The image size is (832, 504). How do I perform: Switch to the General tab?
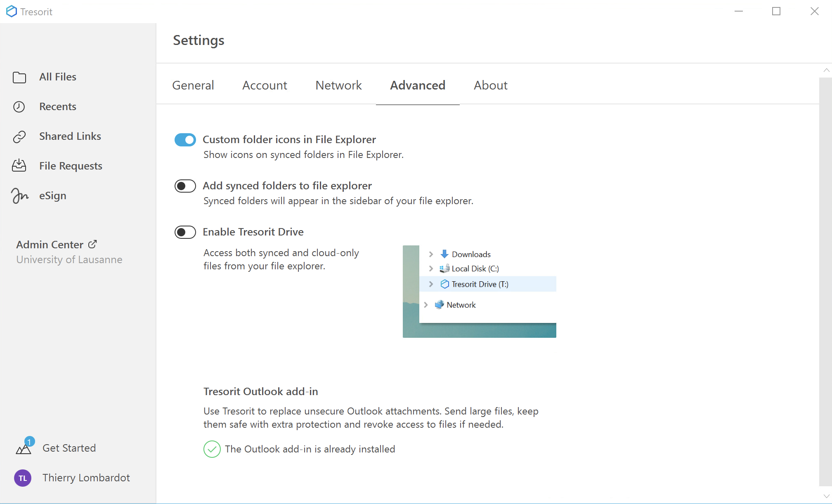(x=193, y=85)
